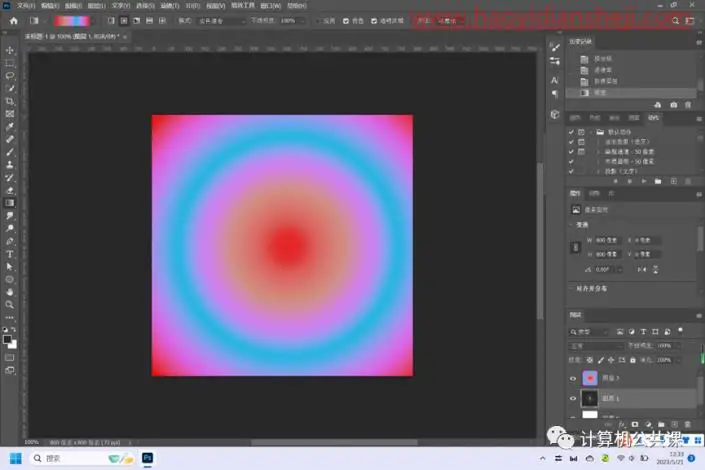Open the Windows Start menu
This screenshot has width=705, height=470.
coord(15,458)
